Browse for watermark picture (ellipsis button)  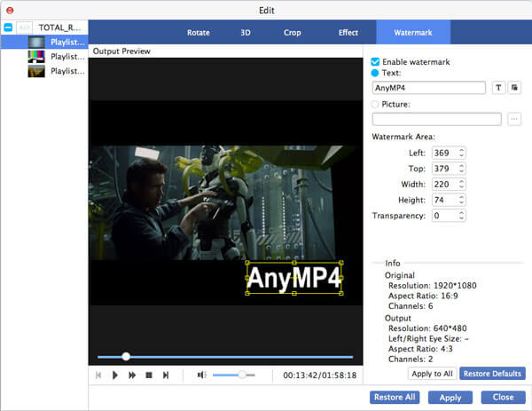point(514,119)
